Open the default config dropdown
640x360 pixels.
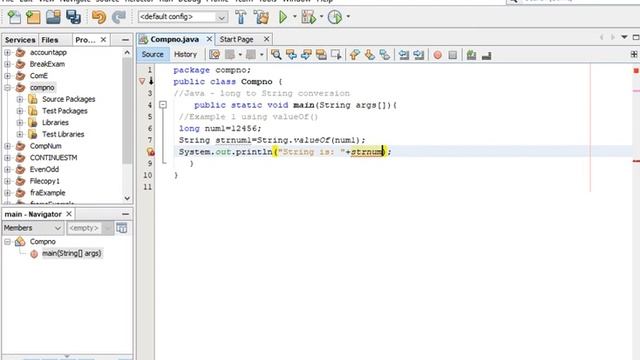pos(221,17)
